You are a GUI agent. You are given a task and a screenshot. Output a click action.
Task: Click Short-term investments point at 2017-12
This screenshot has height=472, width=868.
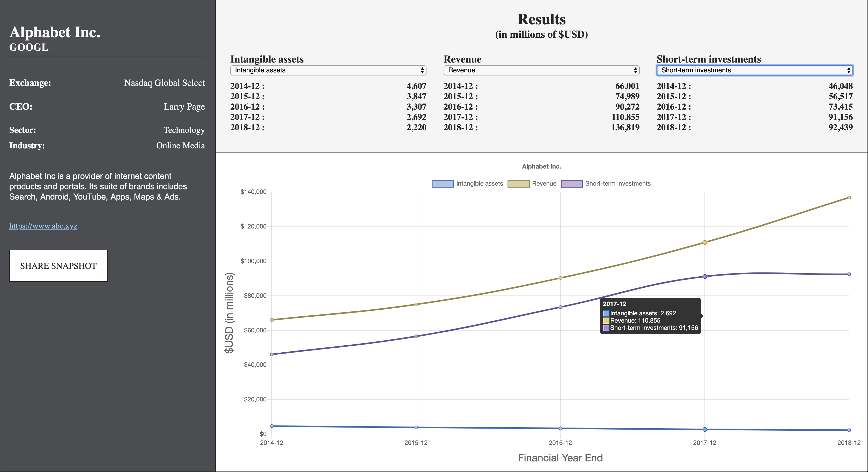[x=705, y=276]
